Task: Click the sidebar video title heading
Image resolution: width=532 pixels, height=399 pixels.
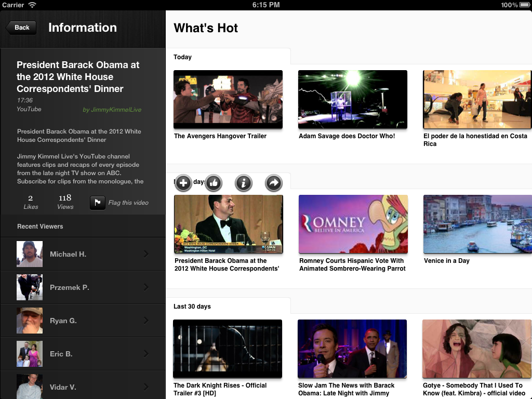Action: click(78, 77)
